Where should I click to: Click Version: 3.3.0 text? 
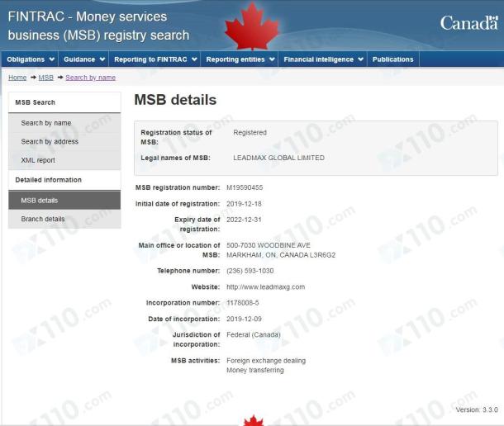[477, 409]
